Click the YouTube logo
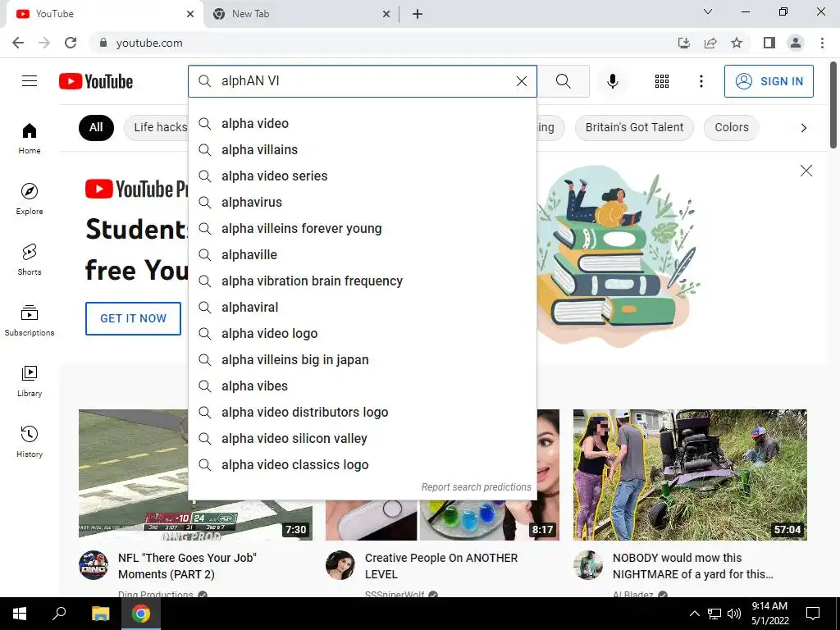The width and height of the screenshot is (840, 630). click(96, 81)
